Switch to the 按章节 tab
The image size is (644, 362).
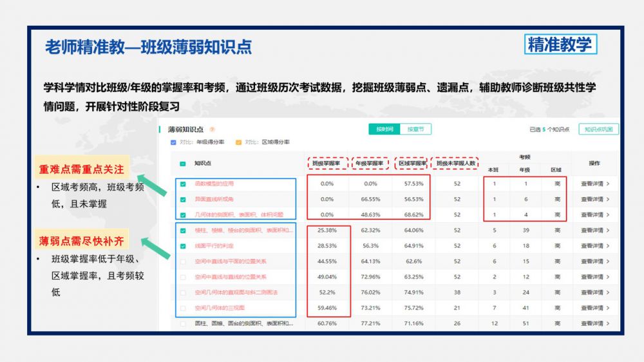415,129
